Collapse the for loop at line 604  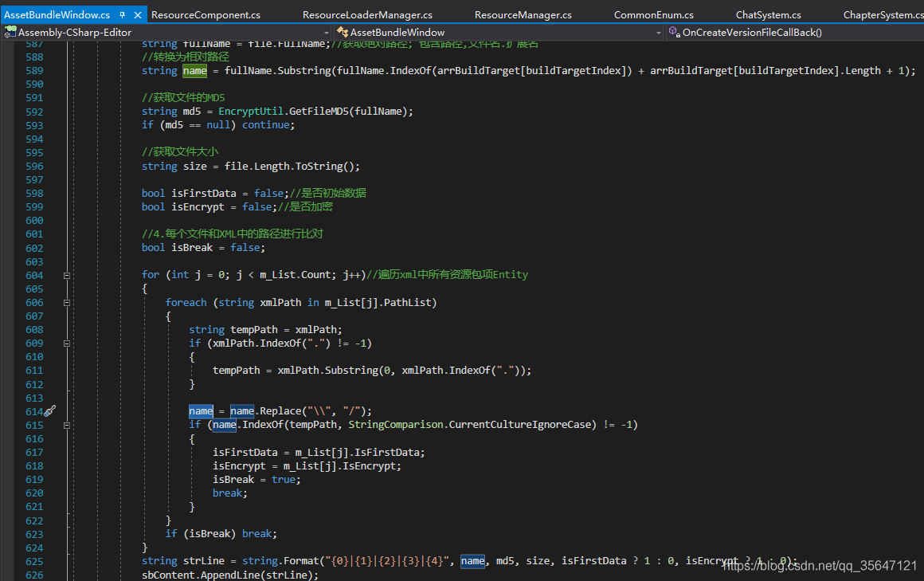click(67, 276)
